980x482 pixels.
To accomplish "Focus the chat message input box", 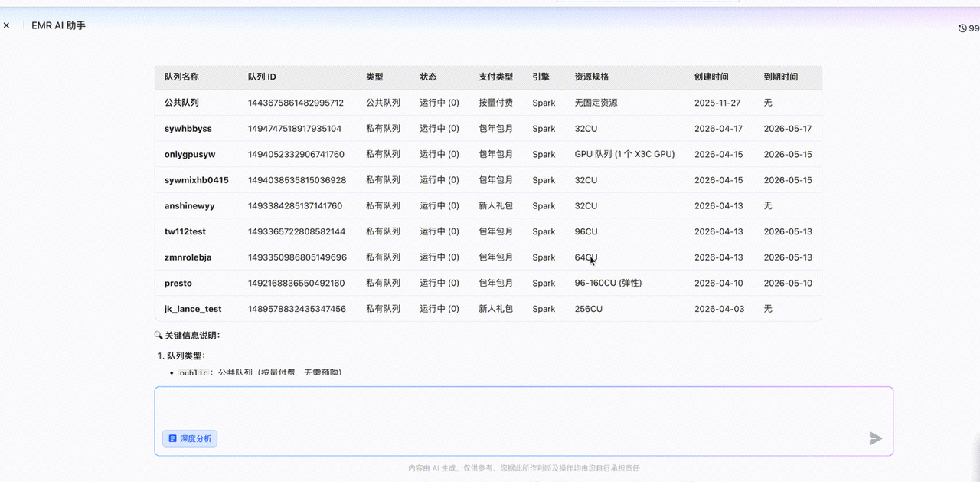I will click(x=524, y=408).
